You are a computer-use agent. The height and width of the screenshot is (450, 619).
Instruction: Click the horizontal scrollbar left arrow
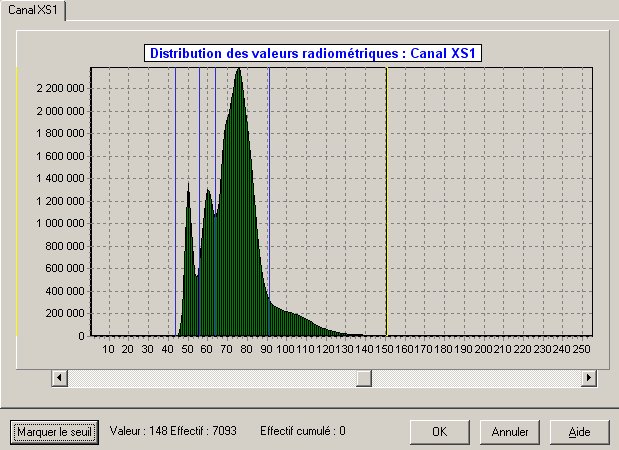[60, 378]
